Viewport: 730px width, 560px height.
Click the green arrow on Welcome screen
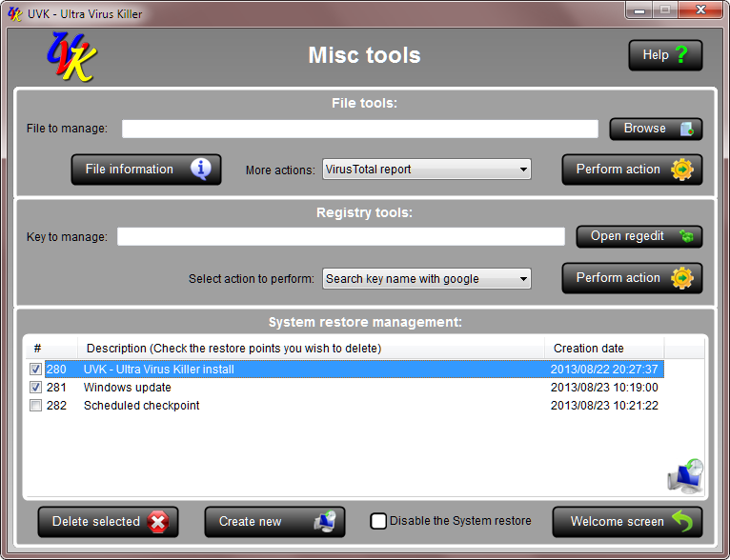(682, 521)
